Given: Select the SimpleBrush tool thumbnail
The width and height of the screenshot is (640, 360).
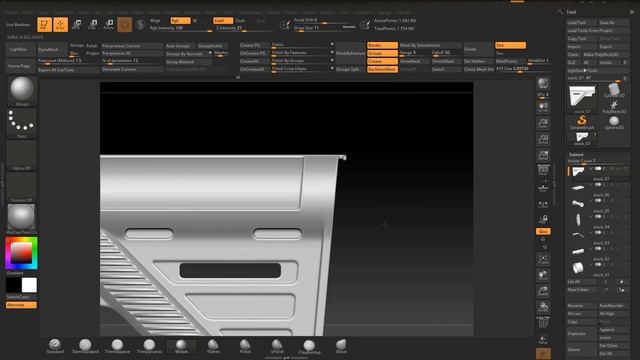Looking at the screenshot, I should (x=582, y=122).
